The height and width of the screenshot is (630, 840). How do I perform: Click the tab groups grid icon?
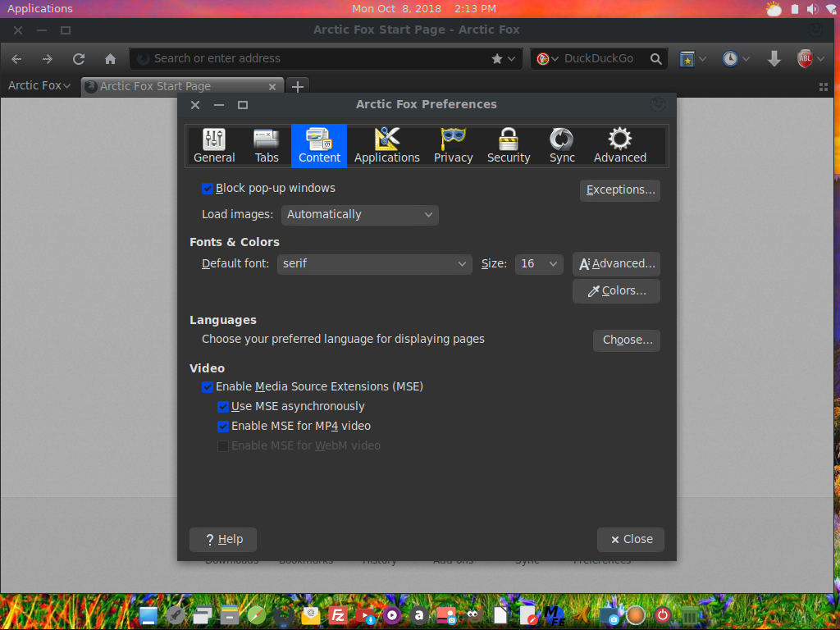click(x=824, y=87)
